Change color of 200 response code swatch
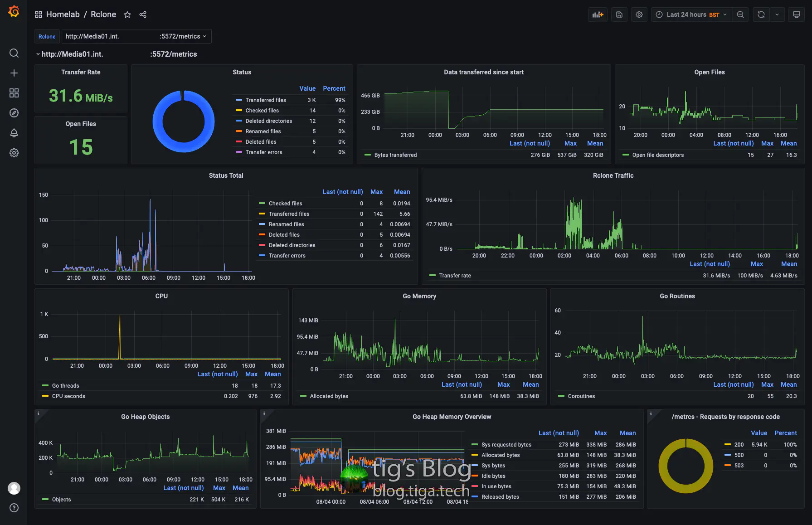The image size is (812, 525). point(728,445)
